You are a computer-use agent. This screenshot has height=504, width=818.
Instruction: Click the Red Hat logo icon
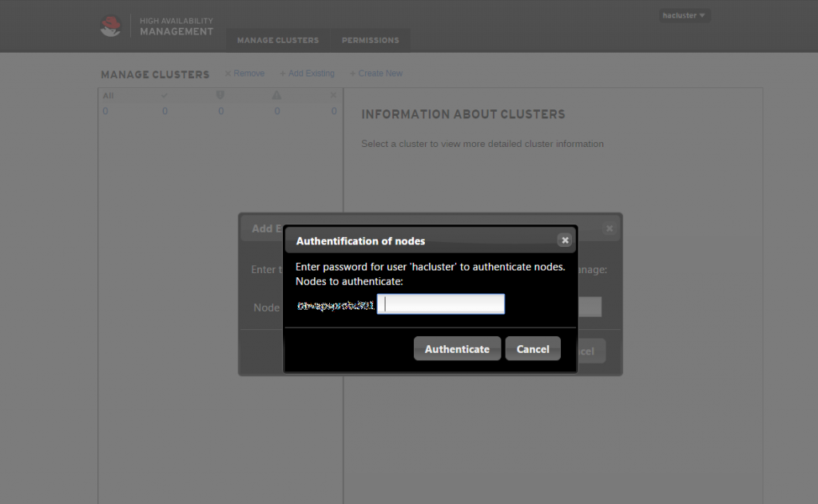pos(110,25)
